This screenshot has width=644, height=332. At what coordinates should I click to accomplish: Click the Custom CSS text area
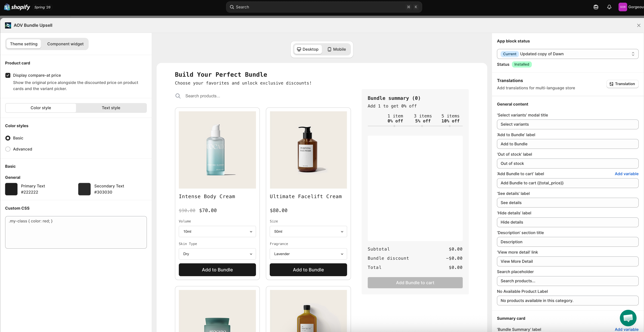coord(76,232)
